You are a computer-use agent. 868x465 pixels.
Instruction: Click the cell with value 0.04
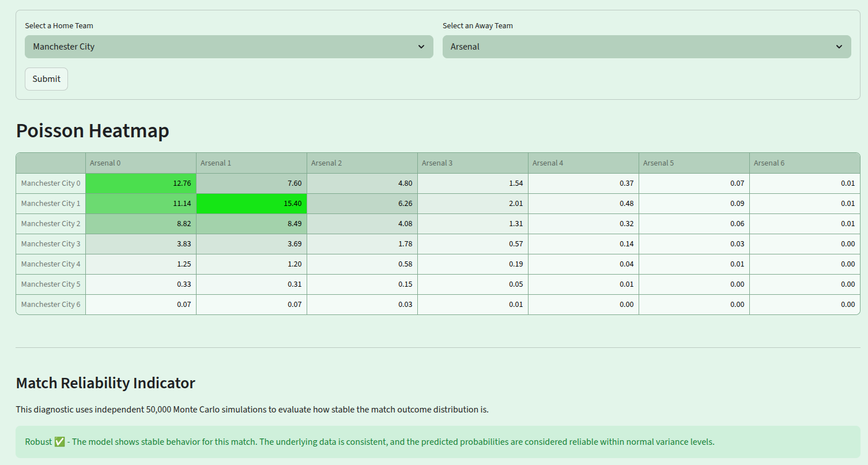(583, 264)
